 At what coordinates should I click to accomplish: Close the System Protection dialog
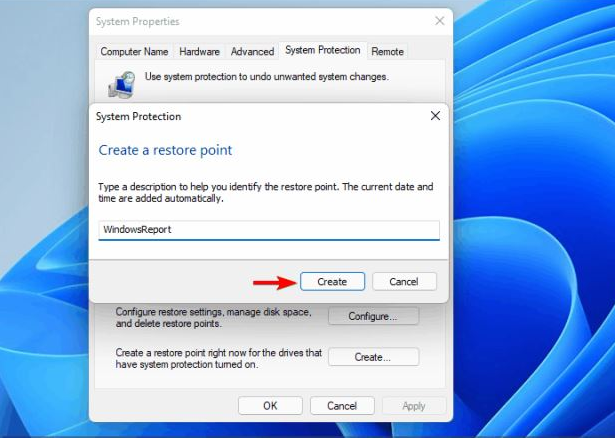[x=435, y=116]
